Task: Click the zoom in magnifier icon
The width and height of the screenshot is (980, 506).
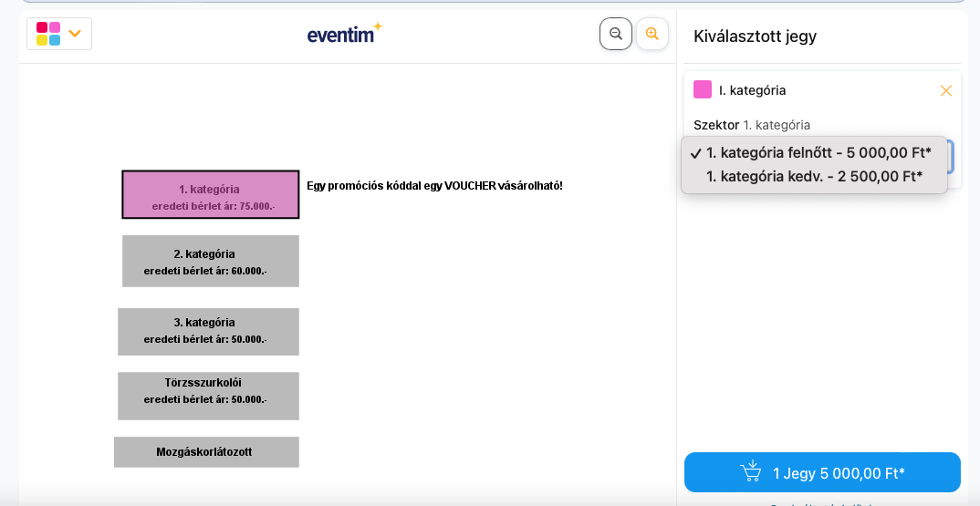Action: point(652,34)
